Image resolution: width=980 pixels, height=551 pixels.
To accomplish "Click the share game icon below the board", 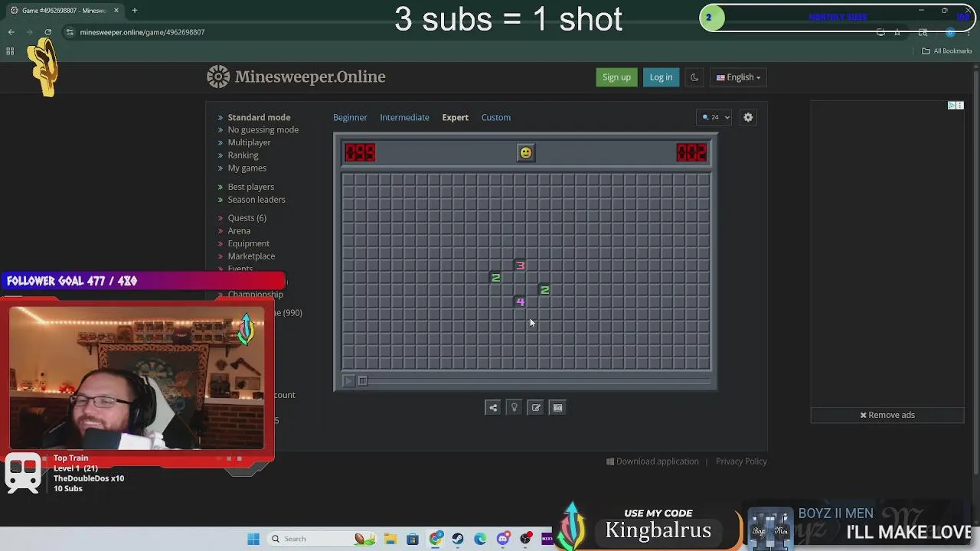I will 493,408.
